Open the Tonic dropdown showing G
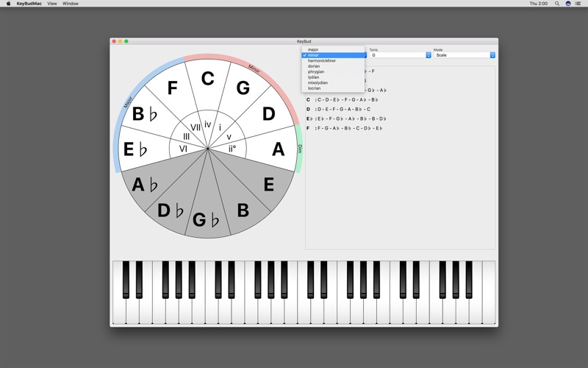This screenshot has height=368, width=588. pyautogui.click(x=400, y=55)
